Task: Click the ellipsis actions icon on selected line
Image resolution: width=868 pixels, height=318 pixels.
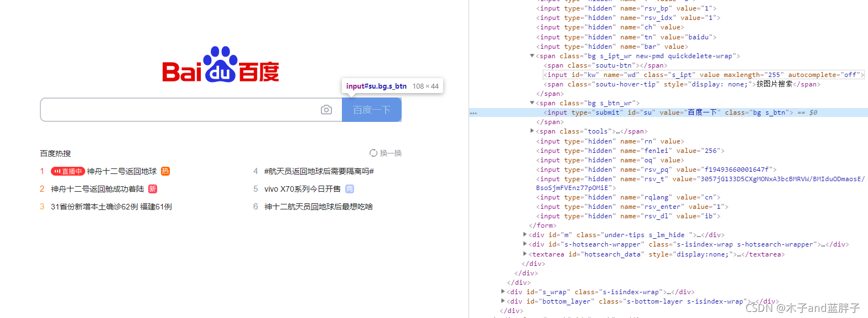Action: point(473,113)
